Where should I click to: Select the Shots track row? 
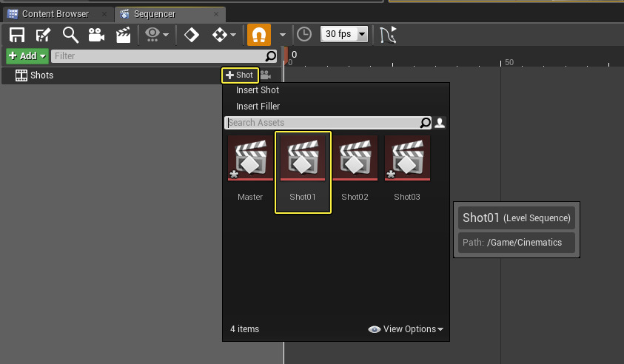coord(141,75)
